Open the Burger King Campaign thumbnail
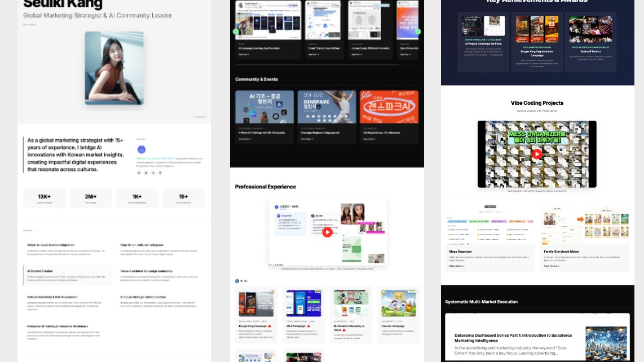The image size is (644, 362). (256, 303)
